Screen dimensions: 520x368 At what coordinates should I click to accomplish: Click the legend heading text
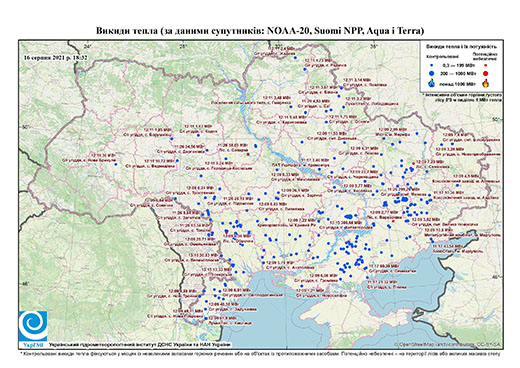click(462, 47)
